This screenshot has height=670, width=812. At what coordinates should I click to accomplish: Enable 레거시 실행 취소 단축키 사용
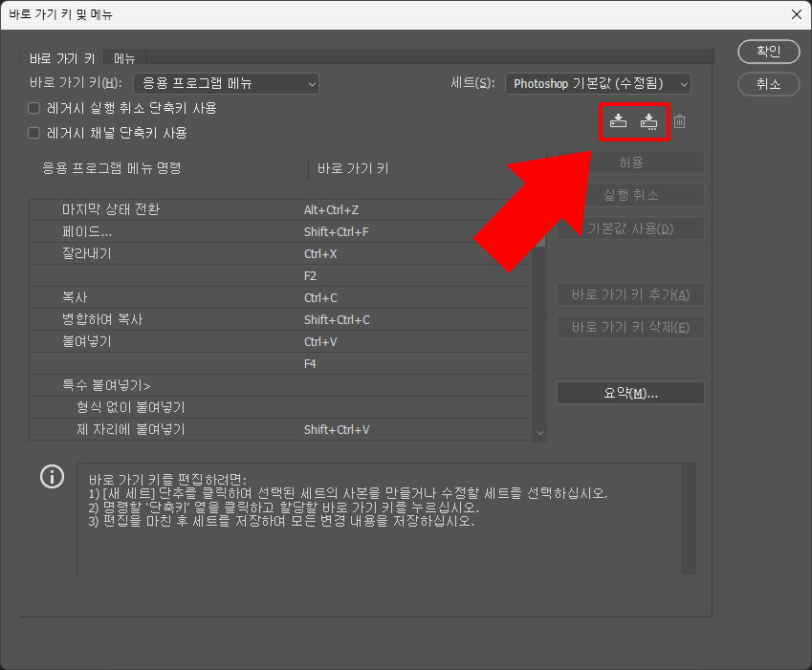tap(32, 108)
